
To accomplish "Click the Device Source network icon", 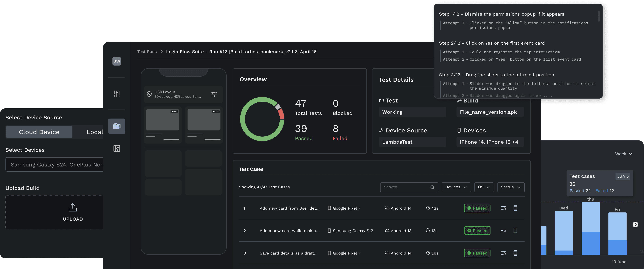I will 381,130.
